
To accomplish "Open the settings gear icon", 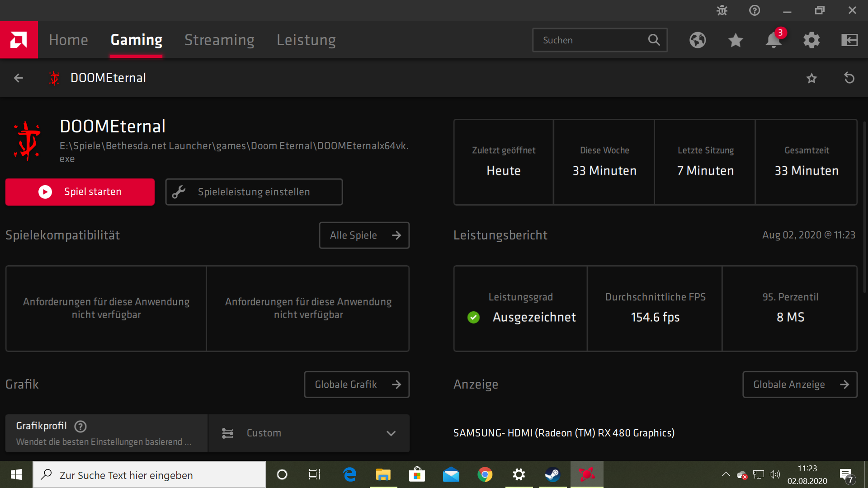I will click(x=811, y=40).
